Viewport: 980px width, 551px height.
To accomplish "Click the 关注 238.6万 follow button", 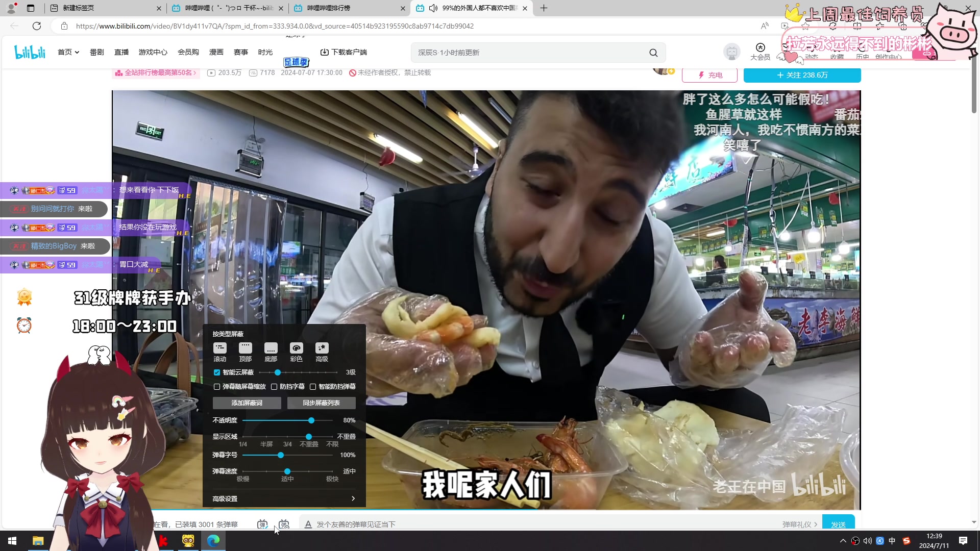I will (802, 75).
